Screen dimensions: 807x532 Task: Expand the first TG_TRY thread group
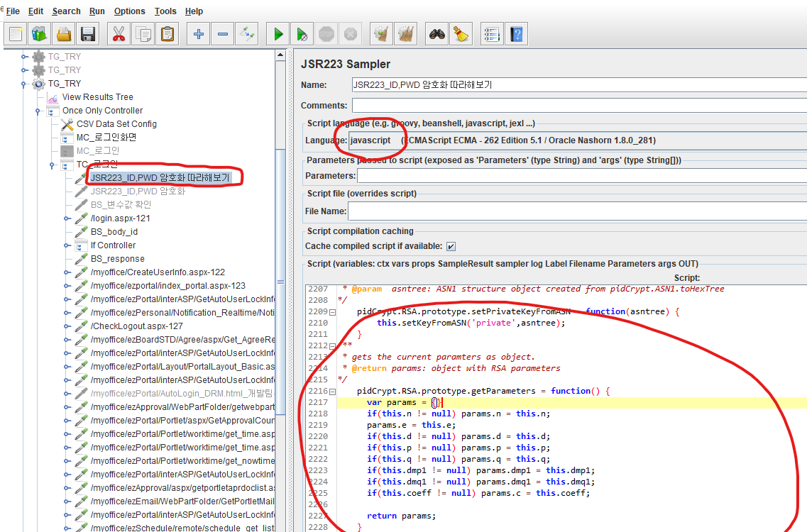pyautogui.click(x=23, y=57)
